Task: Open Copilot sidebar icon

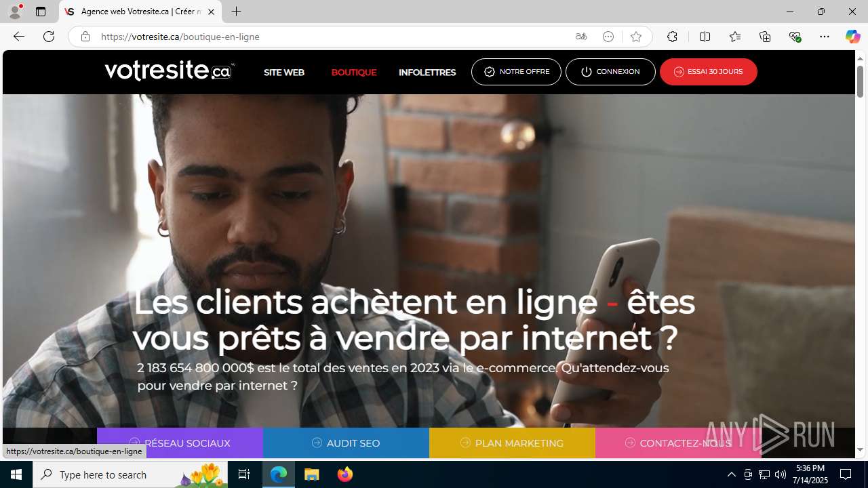Action: tap(852, 37)
